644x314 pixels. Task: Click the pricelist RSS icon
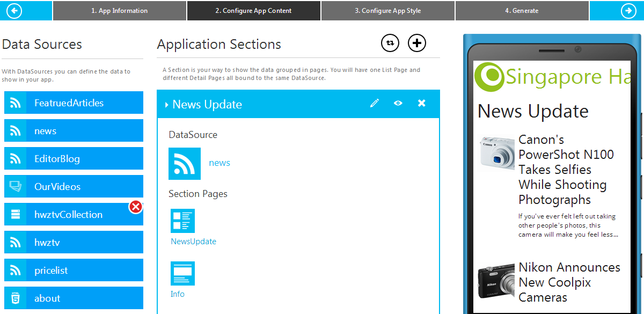[x=16, y=270]
